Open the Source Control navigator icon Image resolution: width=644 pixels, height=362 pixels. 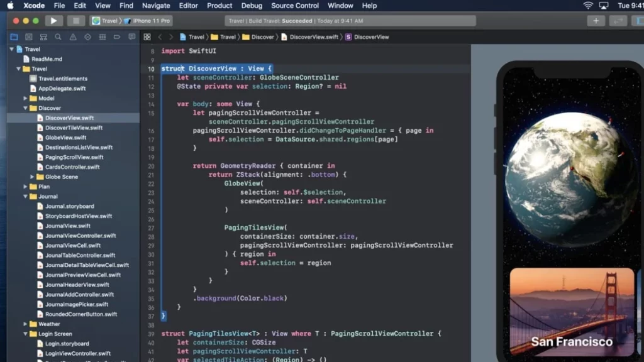click(28, 37)
